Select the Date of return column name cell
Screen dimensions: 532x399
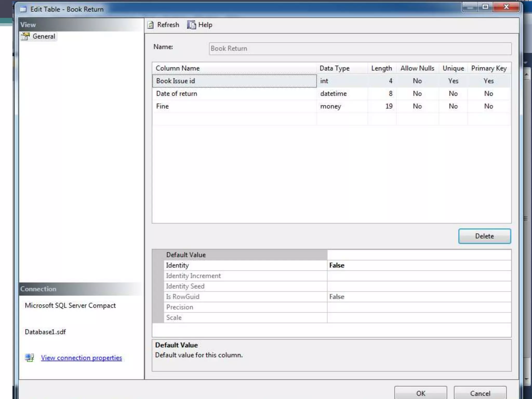[x=235, y=94]
